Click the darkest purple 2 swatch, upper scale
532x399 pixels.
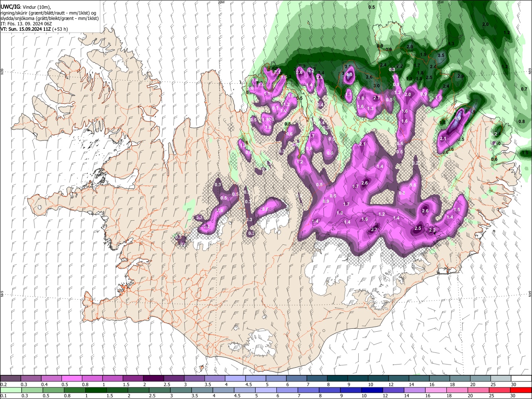click(x=153, y=379)
